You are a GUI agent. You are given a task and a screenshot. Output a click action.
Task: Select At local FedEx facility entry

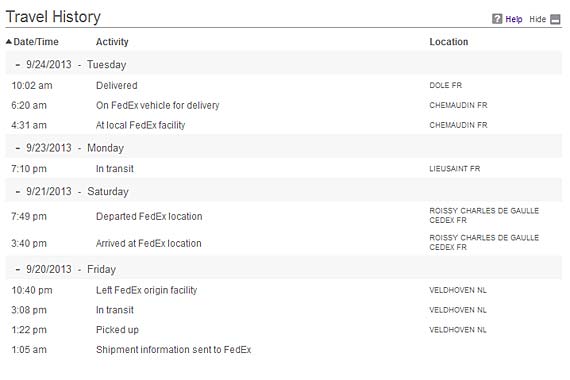pos(284,125)
